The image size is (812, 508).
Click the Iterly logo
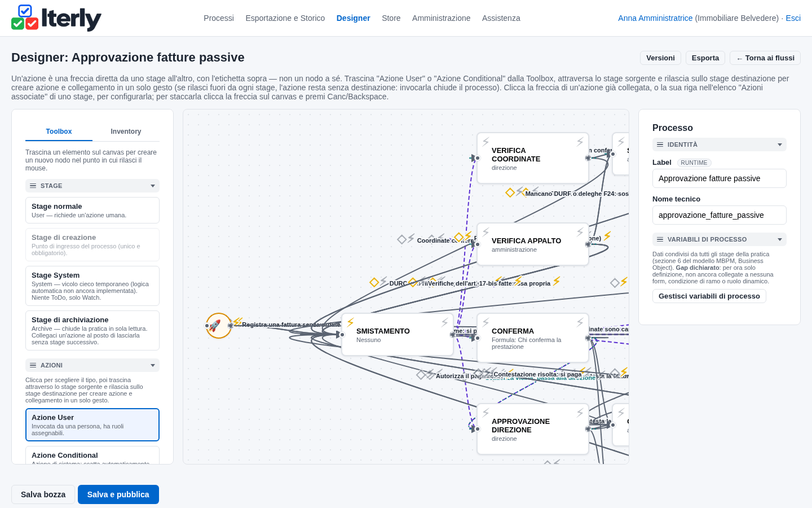coord(56,18)
